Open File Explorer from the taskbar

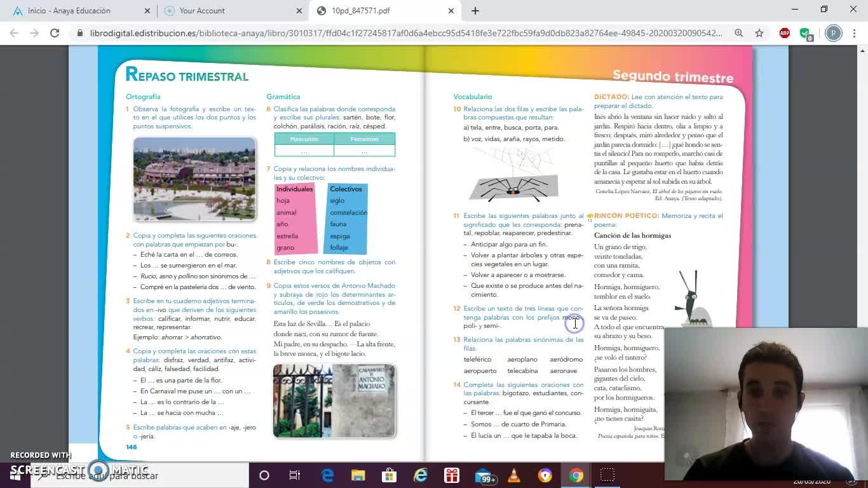[358, 475]
